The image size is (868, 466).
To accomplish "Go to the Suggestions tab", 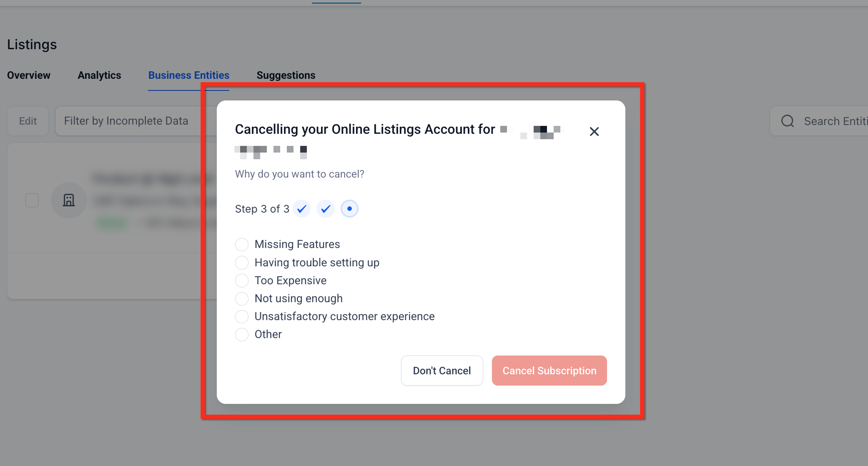I will coord(286,75).
